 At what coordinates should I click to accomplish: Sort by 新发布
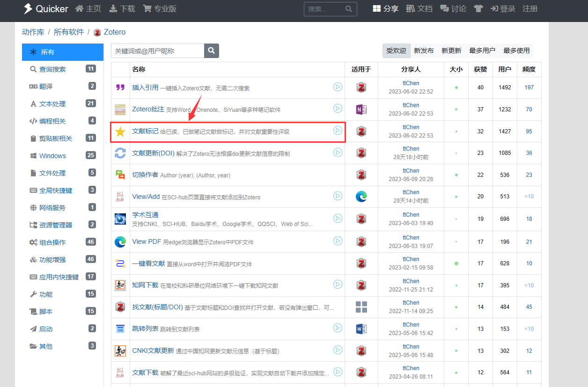click(x=424, y=51)
